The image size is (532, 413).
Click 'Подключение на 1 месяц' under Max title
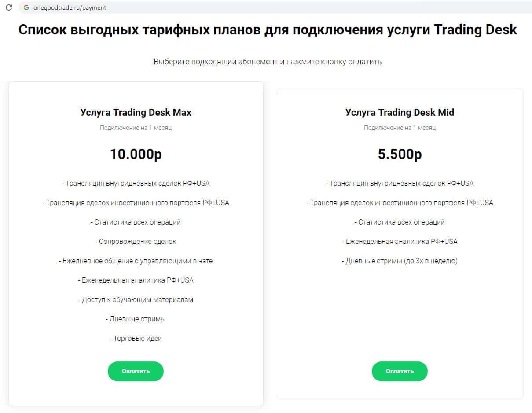[136, 128]
